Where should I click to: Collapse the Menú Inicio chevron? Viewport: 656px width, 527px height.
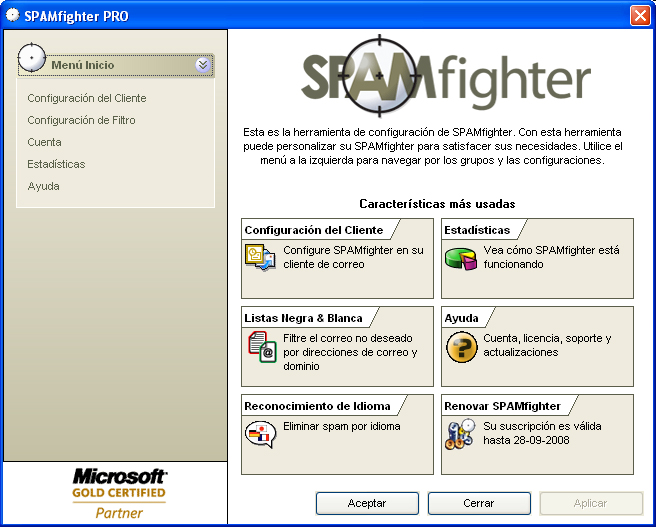click(x=203, y=65)
